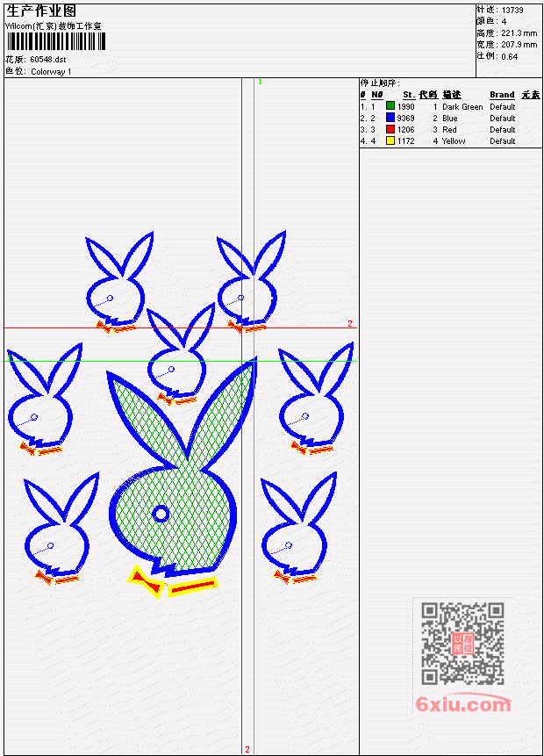Select the stitch count 13739

point(512,10)
